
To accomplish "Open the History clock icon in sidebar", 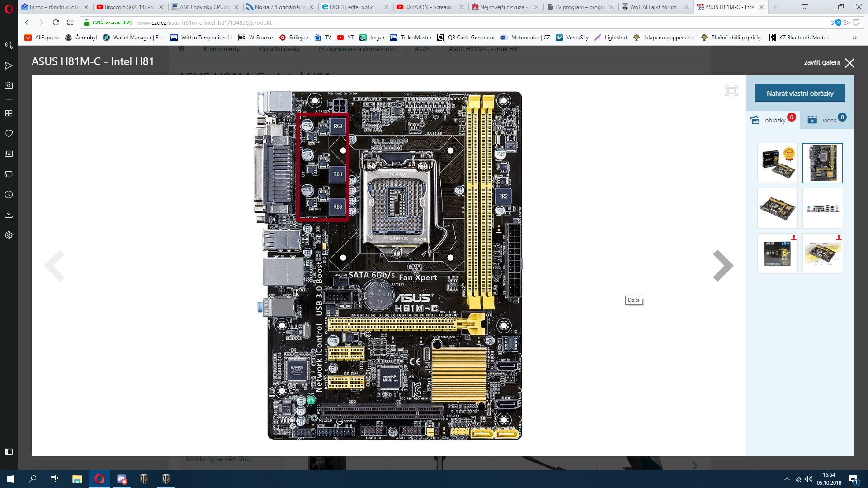I will (9, 195).
